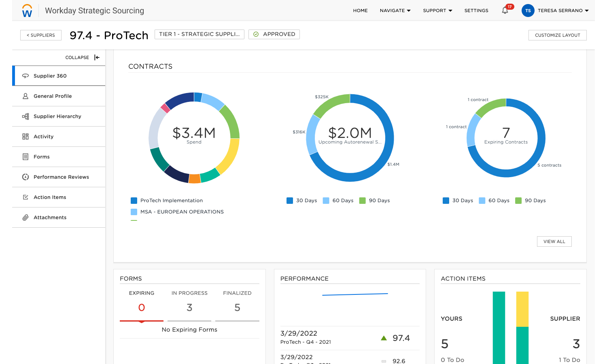This screenshot has width=607, height=364.
Task: Click the $316K autorenewal chart label
Action: click(x=299, y=132)
